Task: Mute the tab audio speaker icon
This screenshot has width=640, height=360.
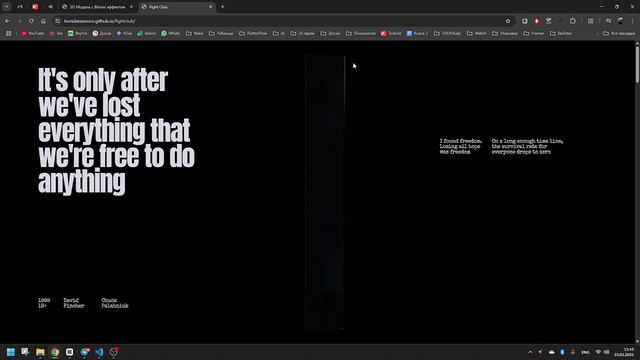Action: (x=51, y=7)
